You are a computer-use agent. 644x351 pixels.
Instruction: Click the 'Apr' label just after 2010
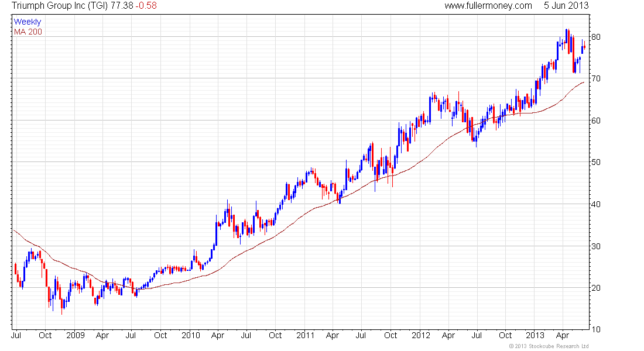tap(218, 335)
